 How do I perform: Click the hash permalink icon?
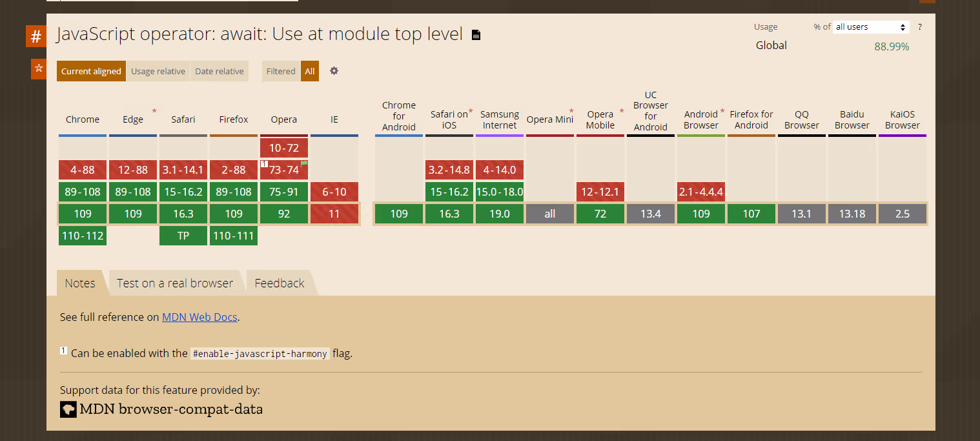point(36,36)
